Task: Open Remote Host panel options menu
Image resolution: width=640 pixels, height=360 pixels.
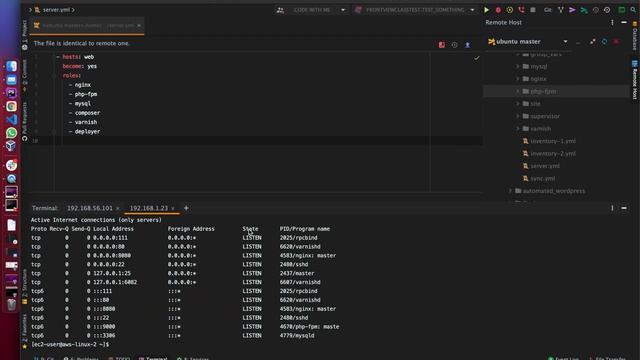Action: (612, 22)
